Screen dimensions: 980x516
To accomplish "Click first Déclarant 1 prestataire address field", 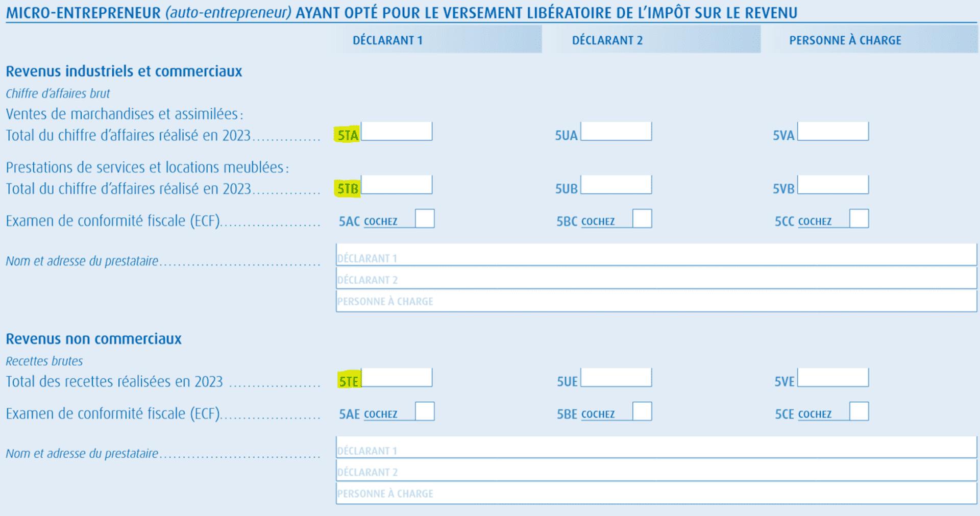I will [656, 255].
